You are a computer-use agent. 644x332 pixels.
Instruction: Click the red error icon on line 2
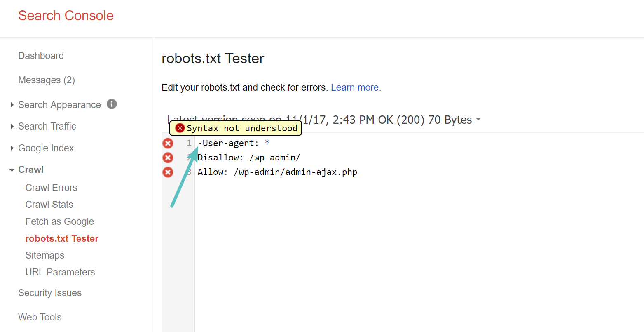coord(168,158)
